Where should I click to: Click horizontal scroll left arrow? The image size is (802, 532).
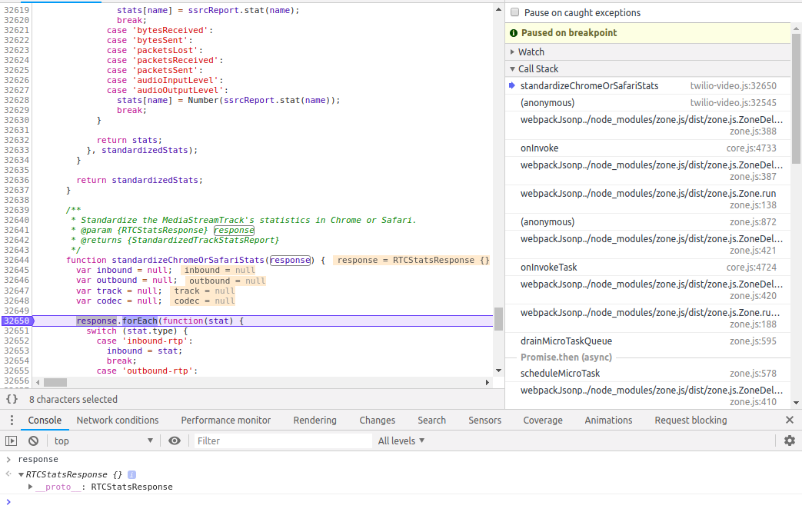(x=38, y=382)
